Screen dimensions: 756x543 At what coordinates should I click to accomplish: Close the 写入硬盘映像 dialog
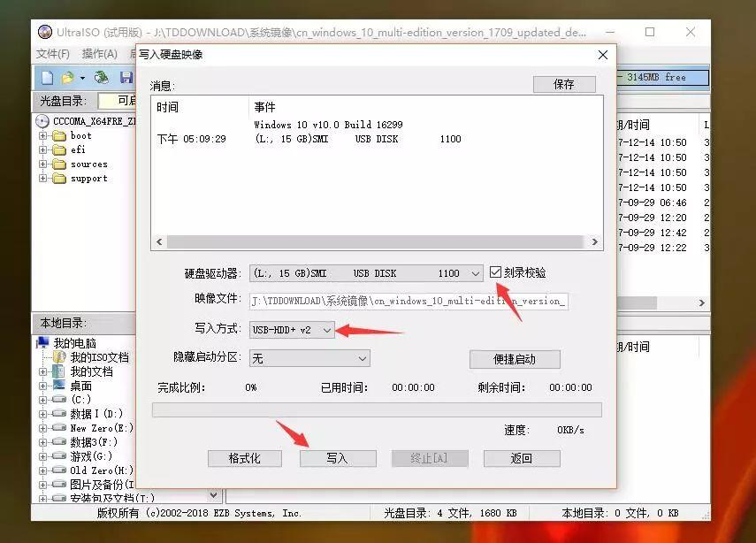click(x=603, y=55)
